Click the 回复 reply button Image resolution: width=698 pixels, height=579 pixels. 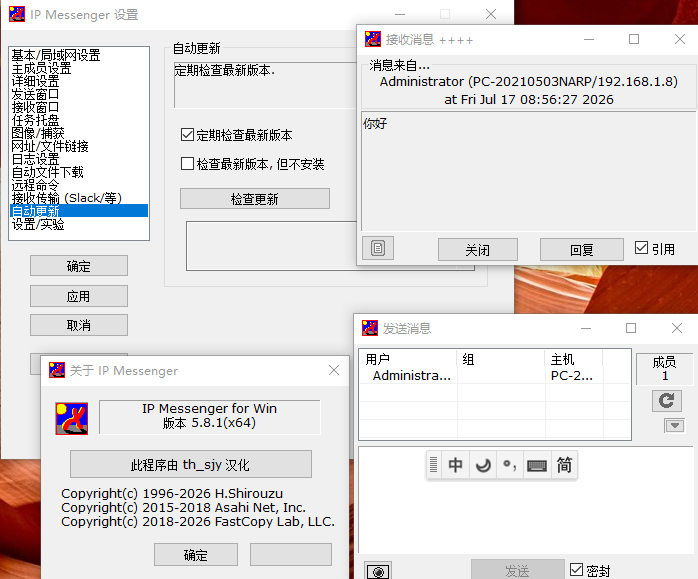(581, 250)
